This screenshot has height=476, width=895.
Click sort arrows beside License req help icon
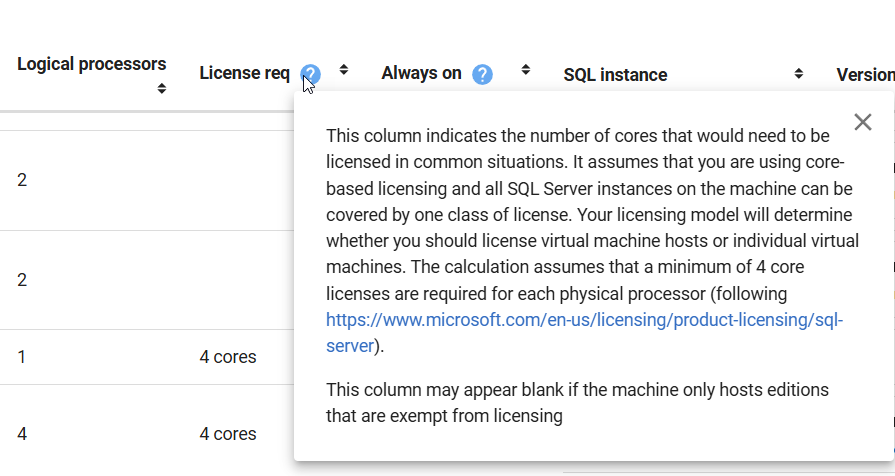[344, 70]
